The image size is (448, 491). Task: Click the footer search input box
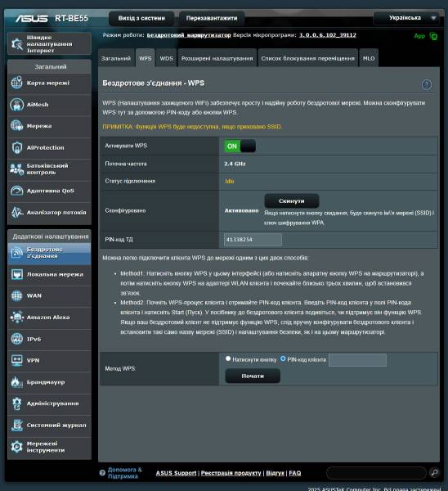(x=376, y=472)
